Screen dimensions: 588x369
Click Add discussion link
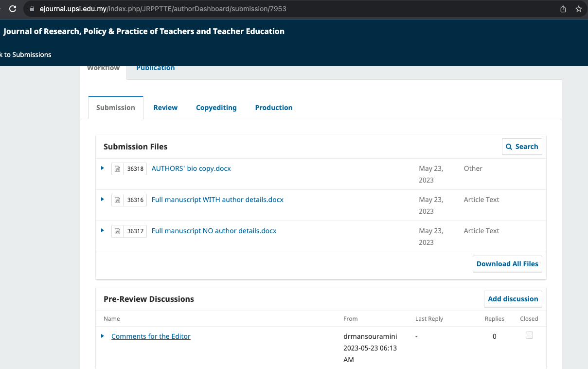(x=513, y=299)
